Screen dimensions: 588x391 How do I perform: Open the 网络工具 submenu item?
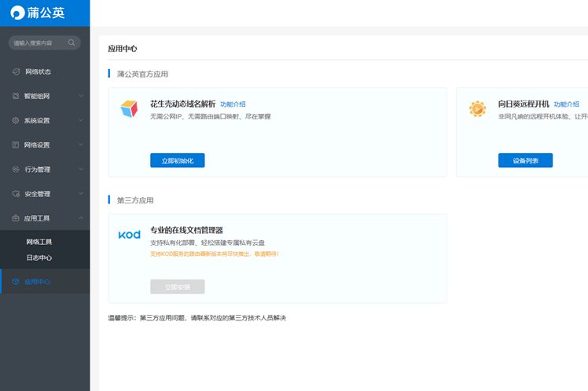[39, 242]
